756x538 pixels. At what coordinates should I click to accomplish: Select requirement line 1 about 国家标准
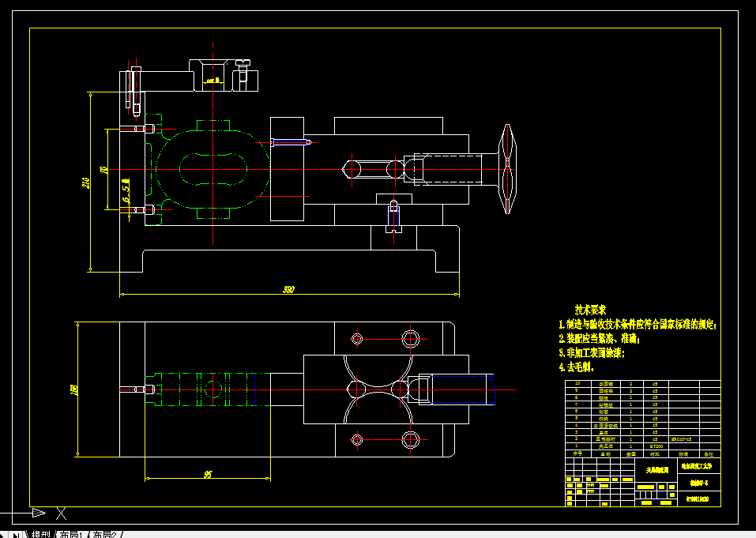coord(638,325)
